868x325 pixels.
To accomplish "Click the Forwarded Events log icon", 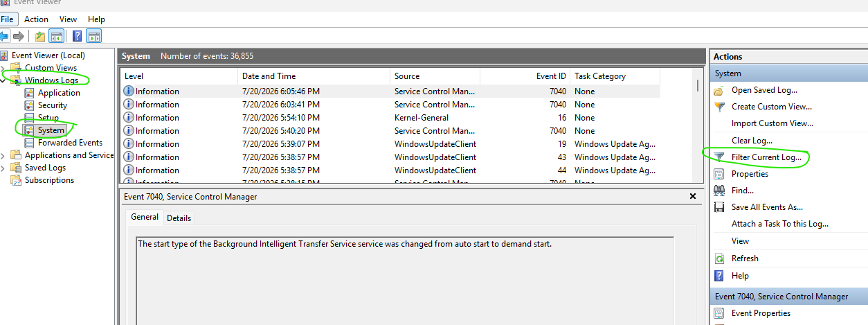I will [x=29, y=143].
